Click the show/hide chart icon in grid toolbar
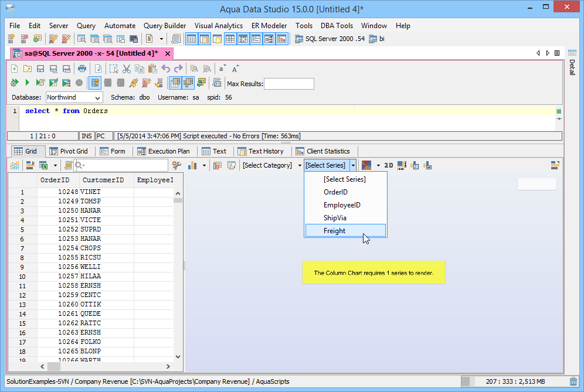The height and width of the screenshot is (392, 584). 15,165
